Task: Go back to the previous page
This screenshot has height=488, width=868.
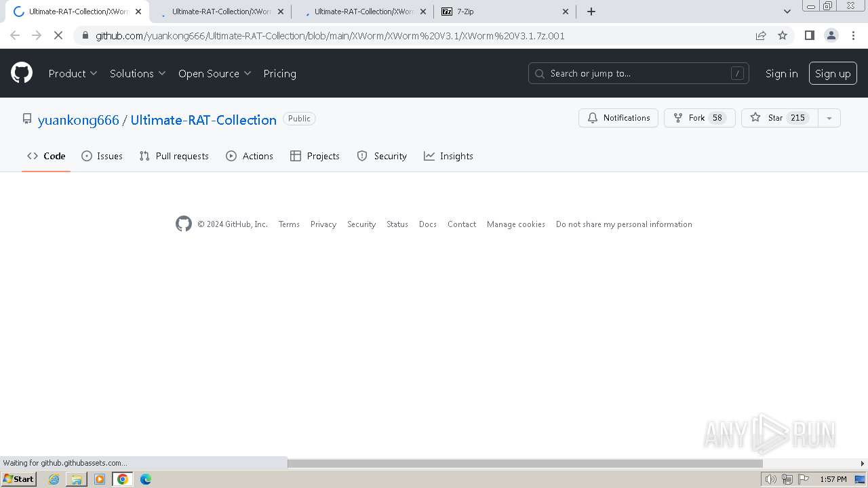Action: pyautogui.click(x=15, y=35)
